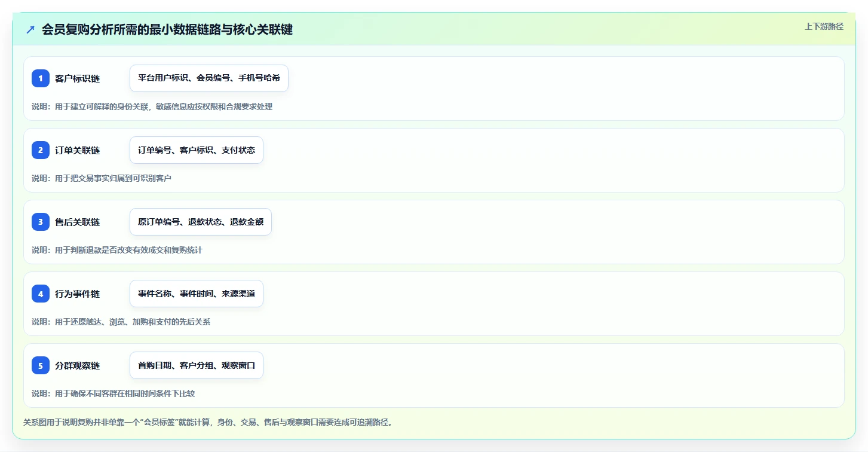Click the 售后关联链 label
This screenshot has height=452, width=868.
77,222
